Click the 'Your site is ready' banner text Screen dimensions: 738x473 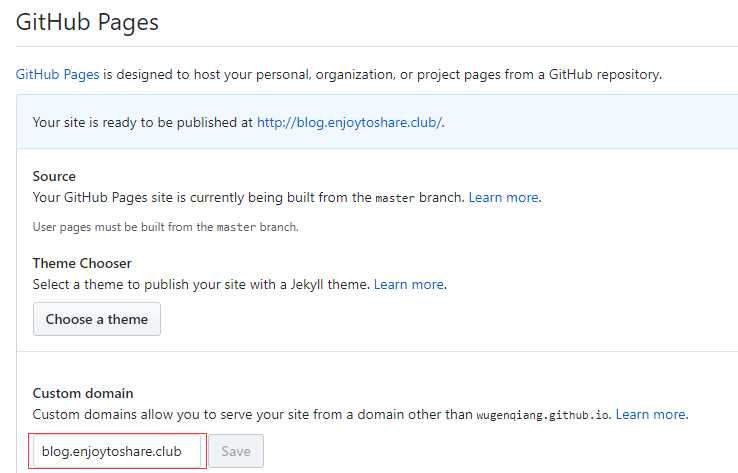[143, 122]
